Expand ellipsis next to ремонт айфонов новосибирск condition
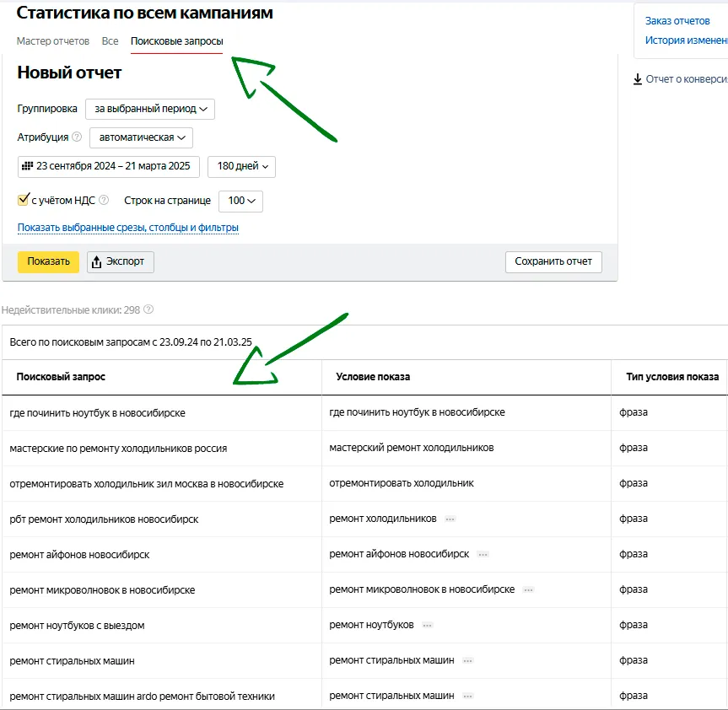This screenshot has width=728, height=710. click(x=483, y=555)
